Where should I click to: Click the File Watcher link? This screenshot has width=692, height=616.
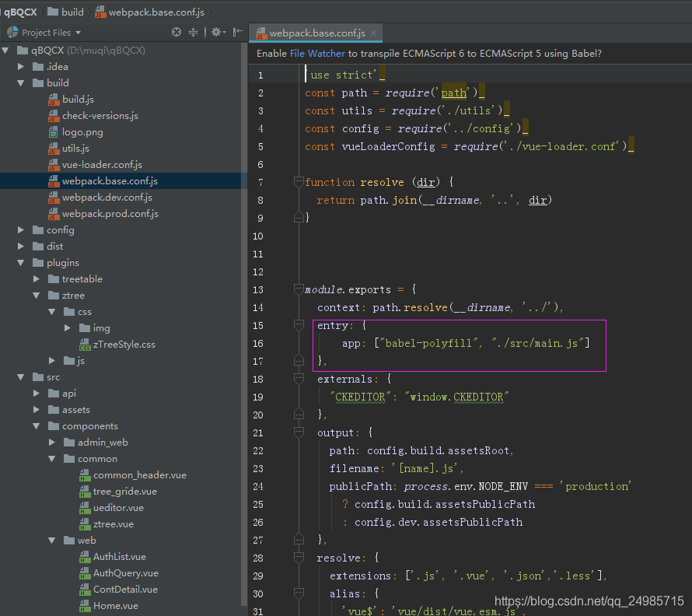317,54
